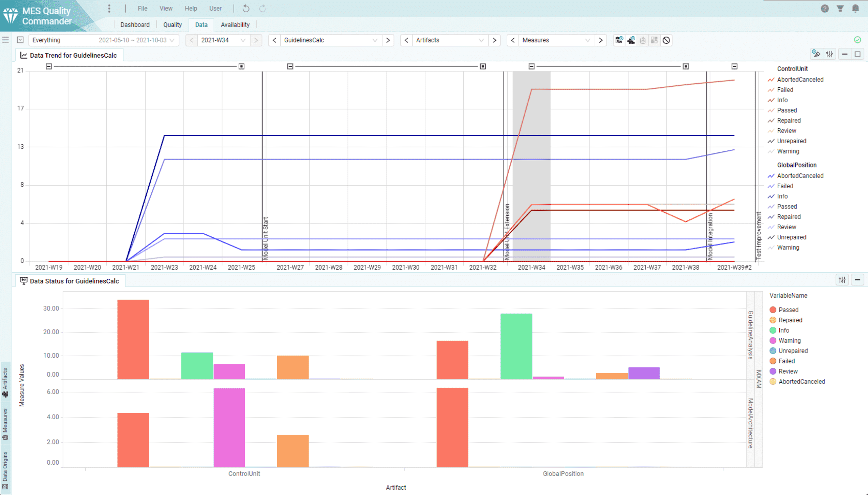Open Data Trend chart settings sliders
Image resolution: width=868 pixels, height=495 pixels.
point(829,54)
